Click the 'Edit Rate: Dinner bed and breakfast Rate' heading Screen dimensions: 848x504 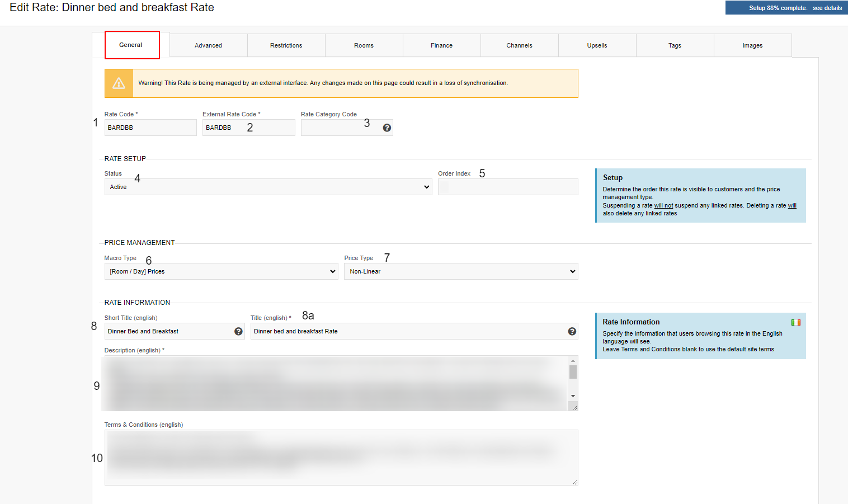112,7
